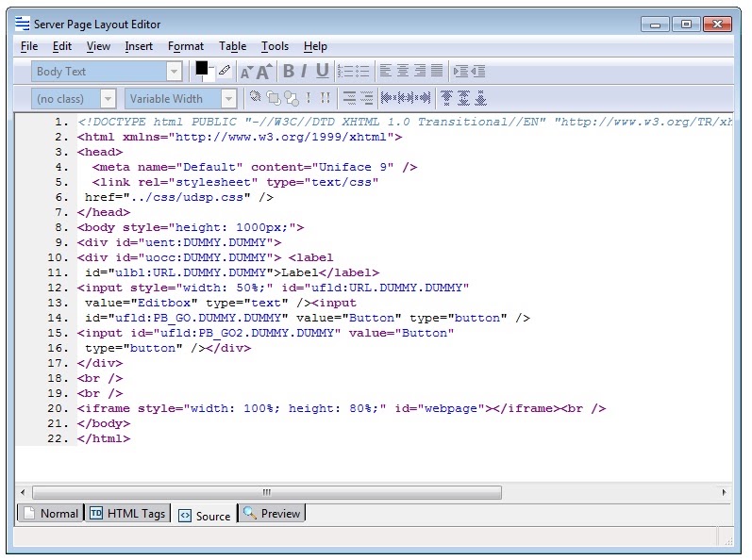Align text left
Screen dimensions: 752x560
pos(385,72)
